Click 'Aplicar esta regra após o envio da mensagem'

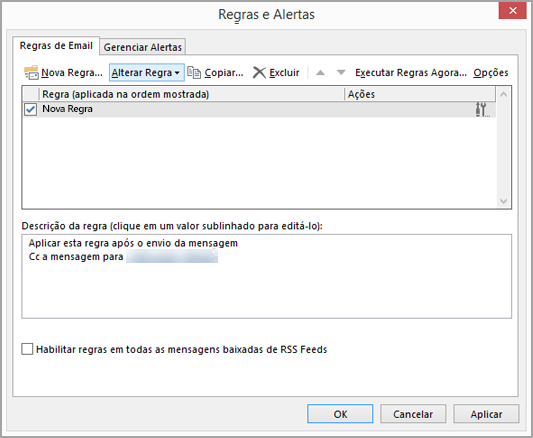pyautogui.click(x=133, y=243)
